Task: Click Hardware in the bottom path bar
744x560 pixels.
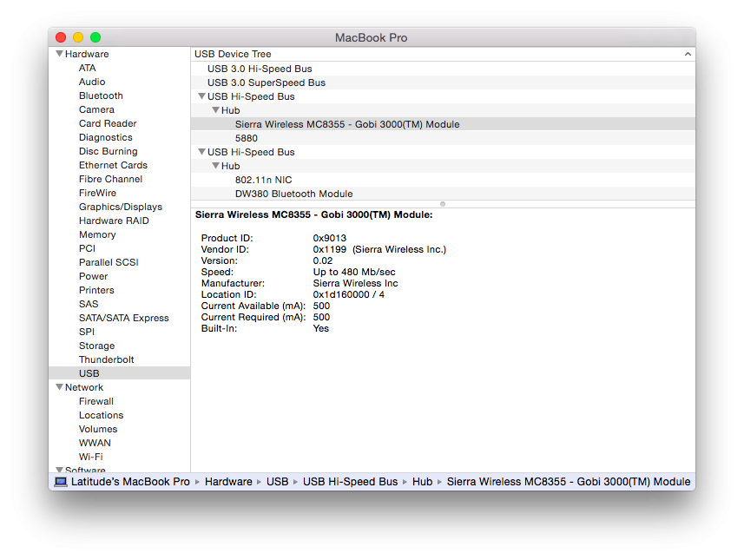Action: tap(228, 482)
